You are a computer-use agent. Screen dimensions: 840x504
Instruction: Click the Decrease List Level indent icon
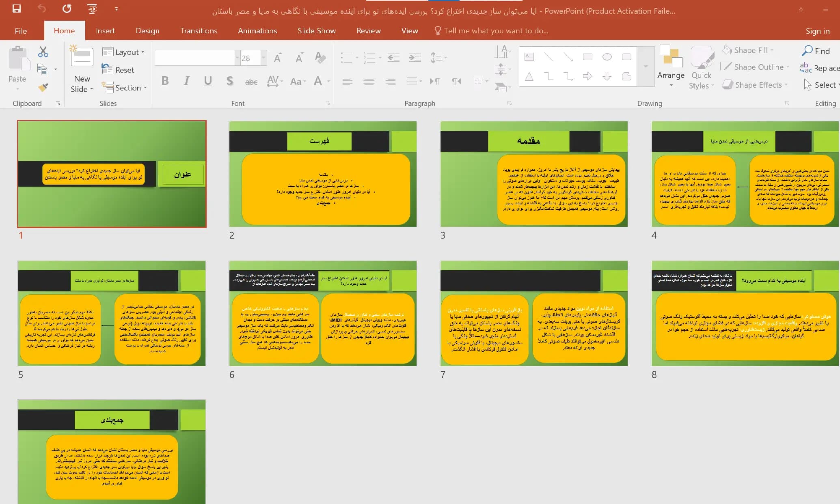[393, 58]
